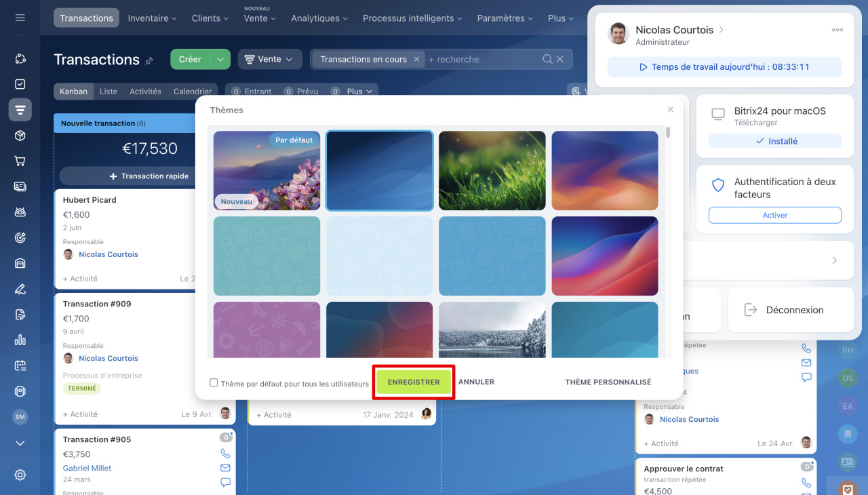868x495 pixels.
Task: Click the EA user avatar in right bar
Action: [848, 406]
